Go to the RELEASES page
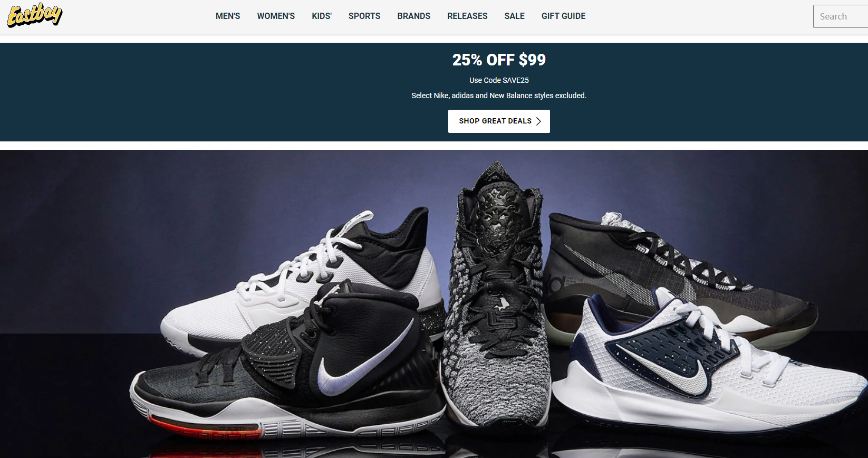 467,16
